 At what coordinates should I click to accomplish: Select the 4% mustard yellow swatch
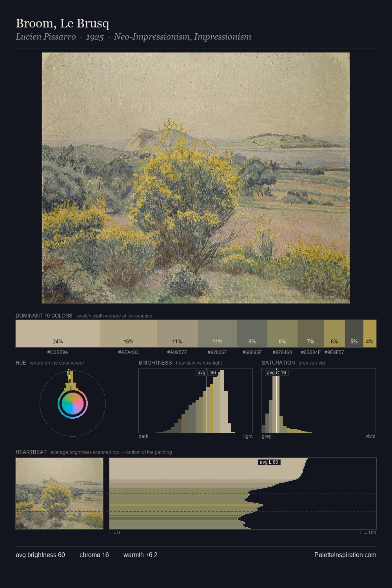pos(370,334)
